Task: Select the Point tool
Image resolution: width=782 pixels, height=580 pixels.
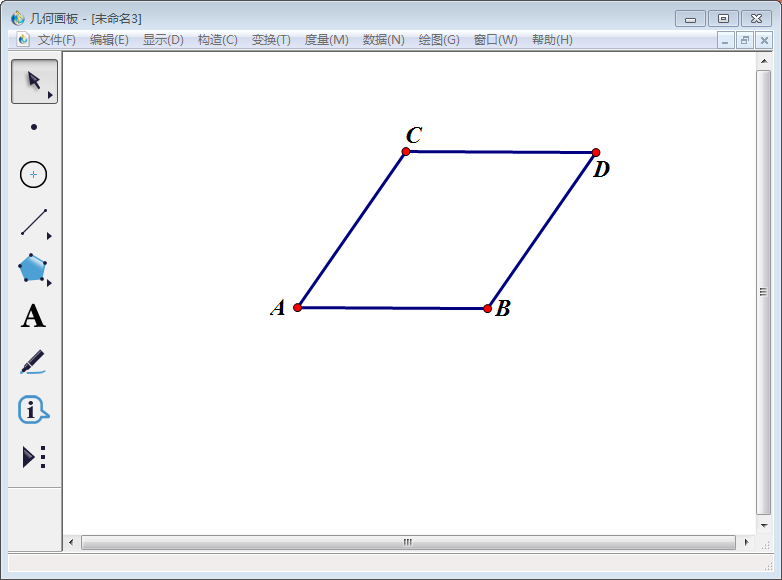Action: (34, 127)
